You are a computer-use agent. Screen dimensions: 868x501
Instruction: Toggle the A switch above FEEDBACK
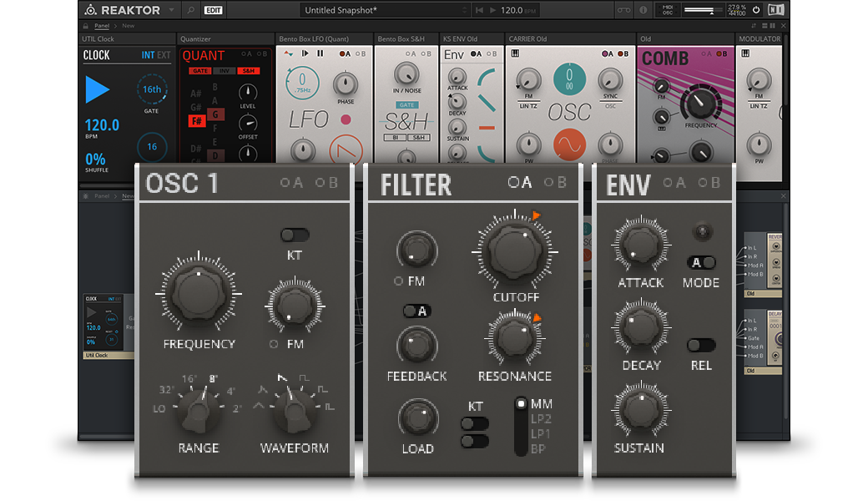(x=416, y=311)
